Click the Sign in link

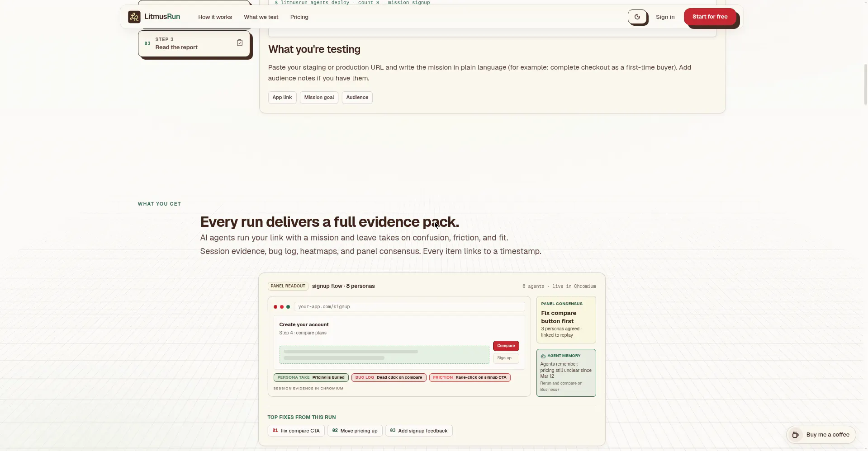pyautogui.click(x=665, y=17)
